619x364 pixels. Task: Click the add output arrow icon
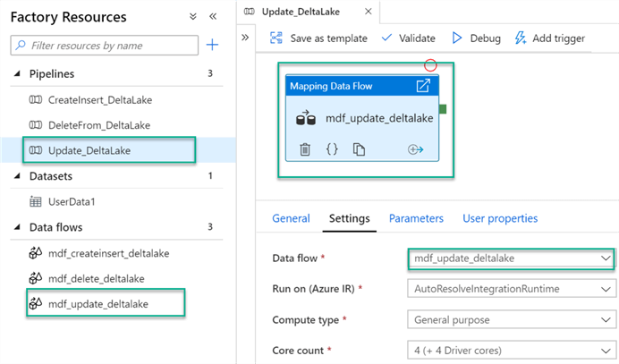pos(415,150)
